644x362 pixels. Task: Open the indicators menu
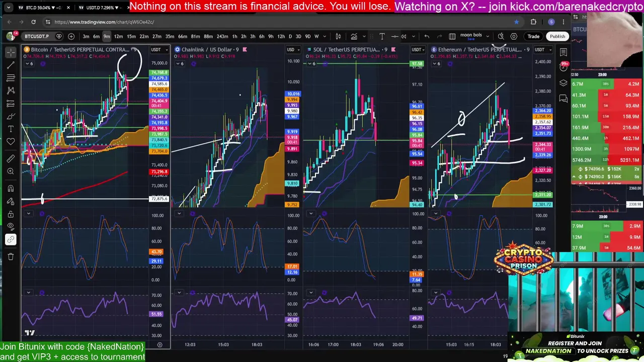(x=354, y=36)
